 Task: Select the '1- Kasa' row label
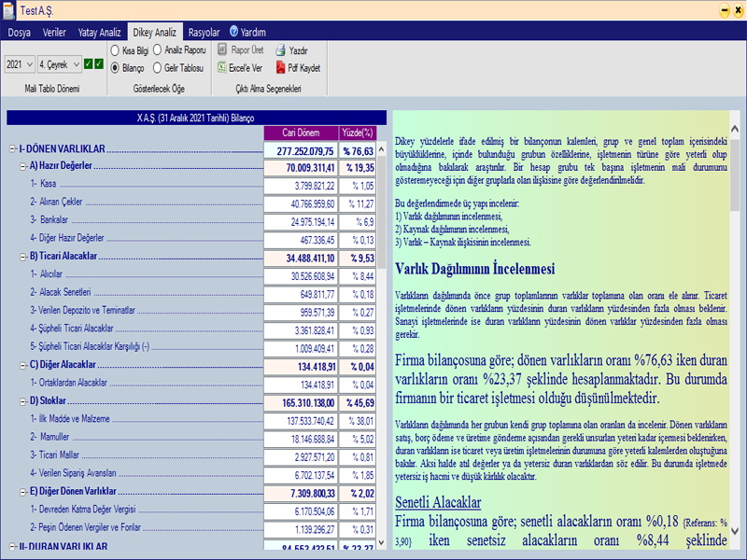pyautogui.click(x=43, y=184)
